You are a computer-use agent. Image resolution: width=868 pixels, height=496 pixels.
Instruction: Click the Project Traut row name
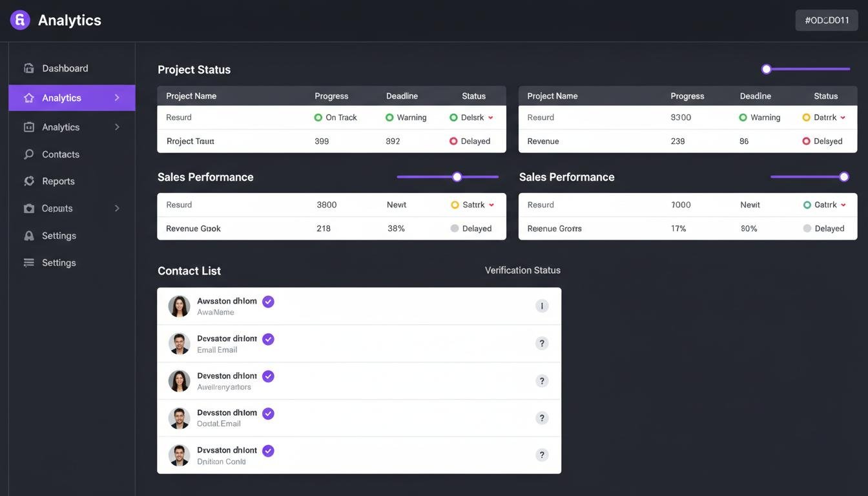point(190,141)
